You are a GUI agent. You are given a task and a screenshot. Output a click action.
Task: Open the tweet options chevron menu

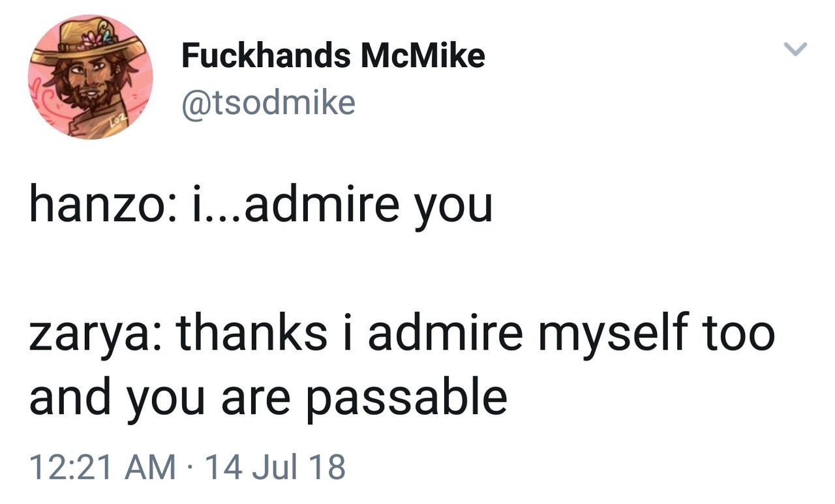795,50
